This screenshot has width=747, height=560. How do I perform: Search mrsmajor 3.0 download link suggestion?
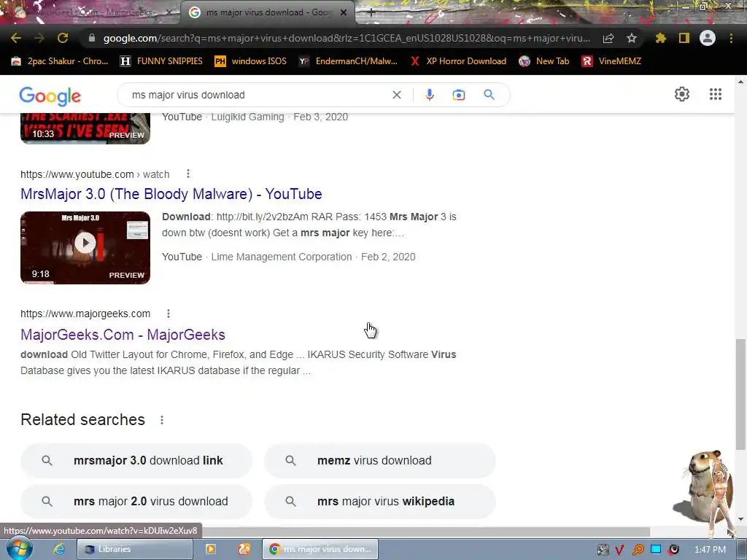(136, 461)
